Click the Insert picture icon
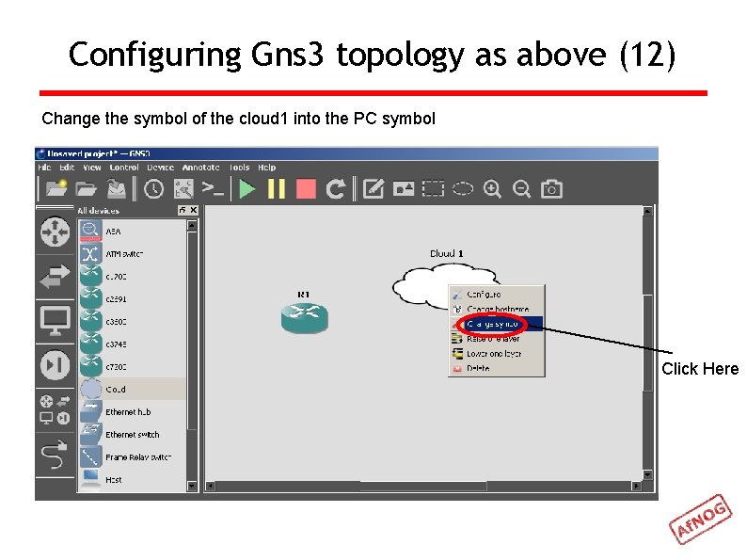The height and width of the screenshot is (560, 747). click(403, 189)
